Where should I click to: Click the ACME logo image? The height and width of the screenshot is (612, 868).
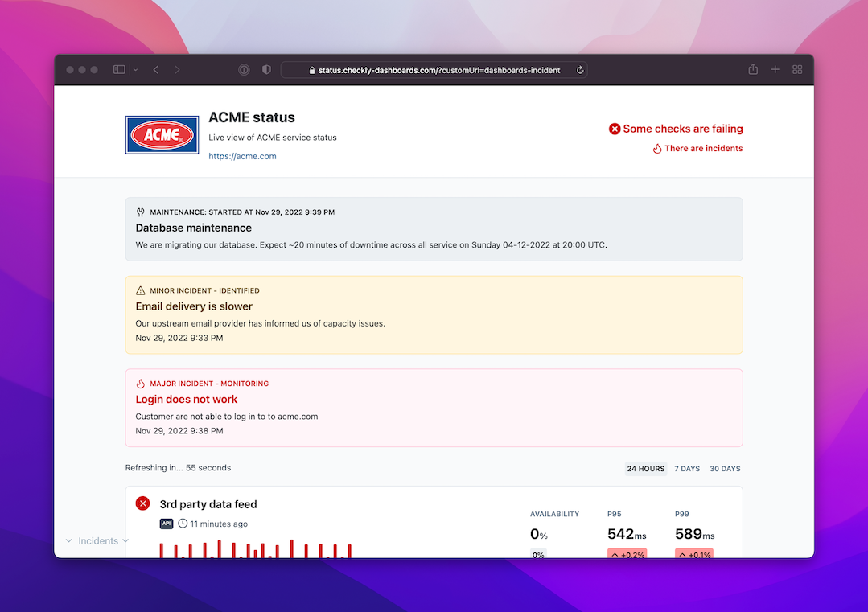162,134
